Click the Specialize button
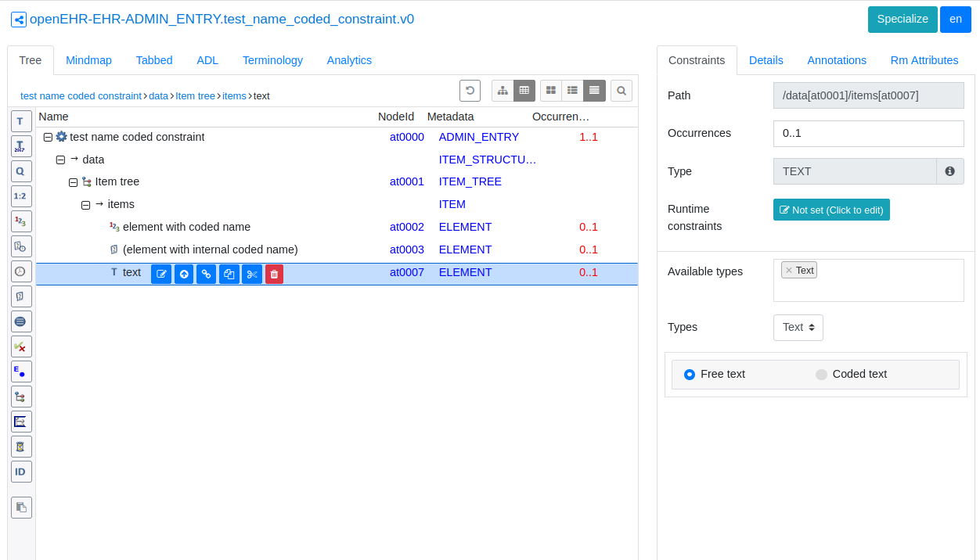 (x=902, y=20)
